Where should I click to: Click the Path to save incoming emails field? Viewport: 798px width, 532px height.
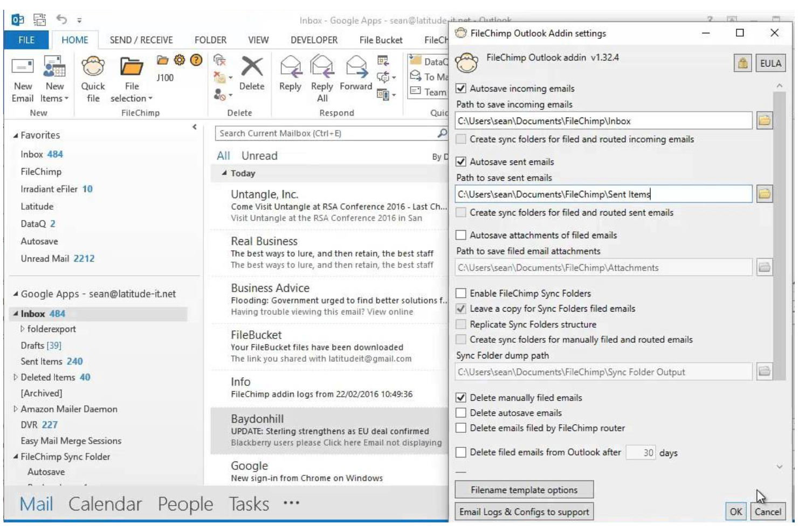(x=603, y=121)
